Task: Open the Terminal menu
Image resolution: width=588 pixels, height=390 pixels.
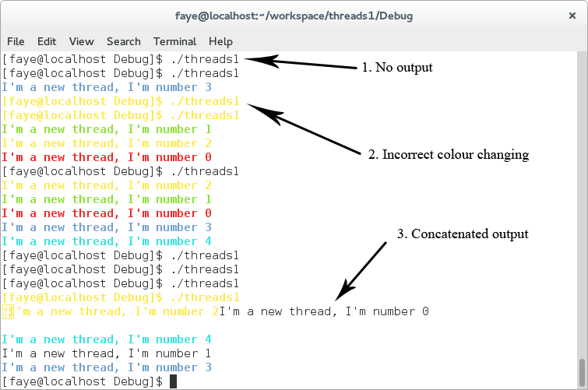Action: (174, 41)
